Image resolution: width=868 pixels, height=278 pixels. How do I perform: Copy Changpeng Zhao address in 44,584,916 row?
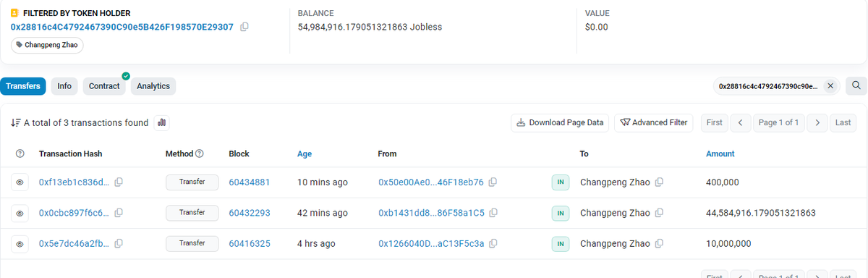[659, 213]
